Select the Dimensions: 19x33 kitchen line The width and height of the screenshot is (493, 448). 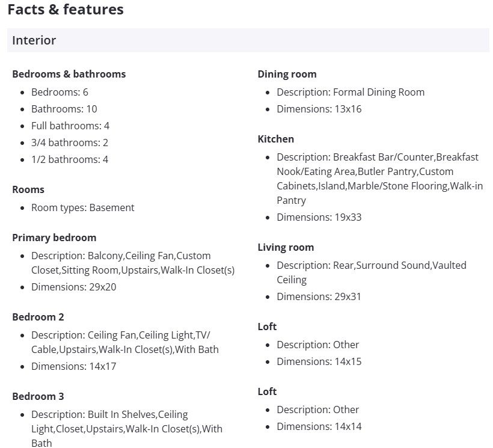(319, 217)
